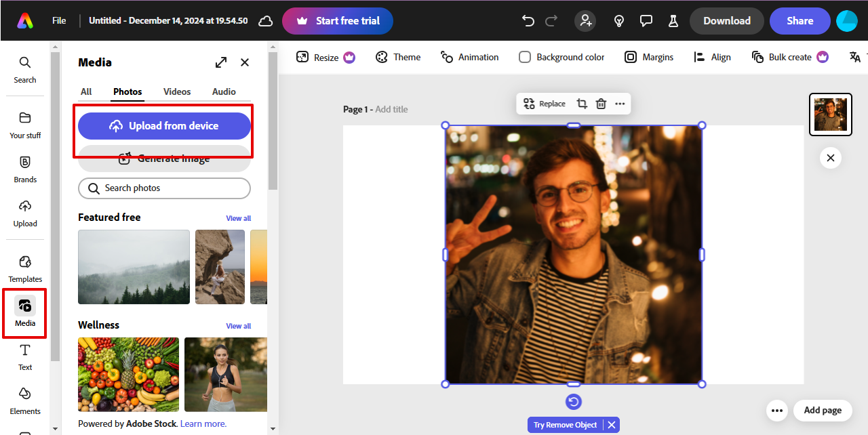Select Media in the sidebar
This screenshot has height=435, width=868.
(25, 312)
